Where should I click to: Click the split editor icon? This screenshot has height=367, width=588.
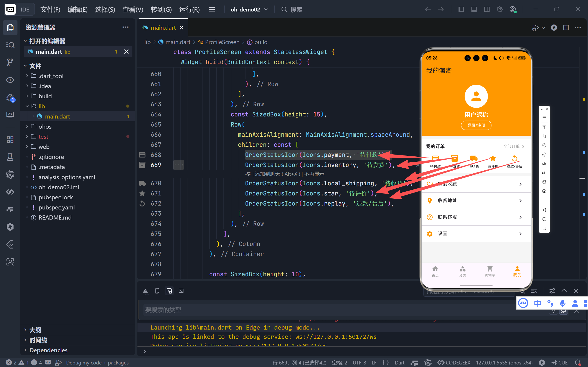pos(566,28)
